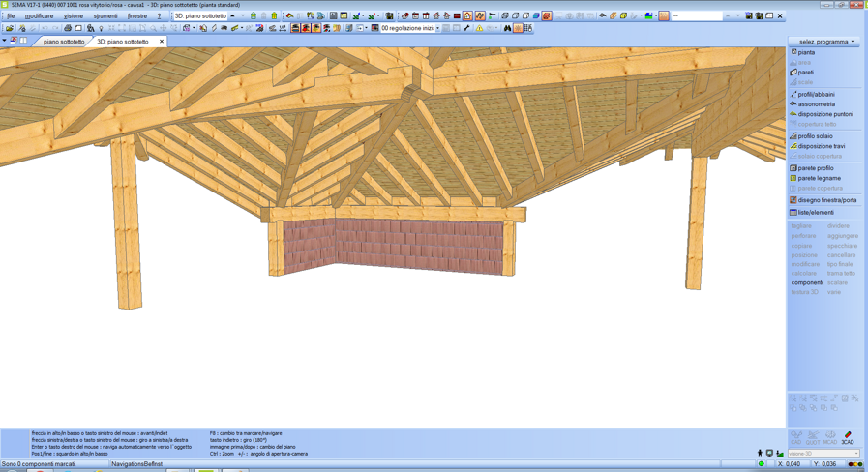
Task: Toggle the walking person navigation mode
Action: [x=760, y=453]
